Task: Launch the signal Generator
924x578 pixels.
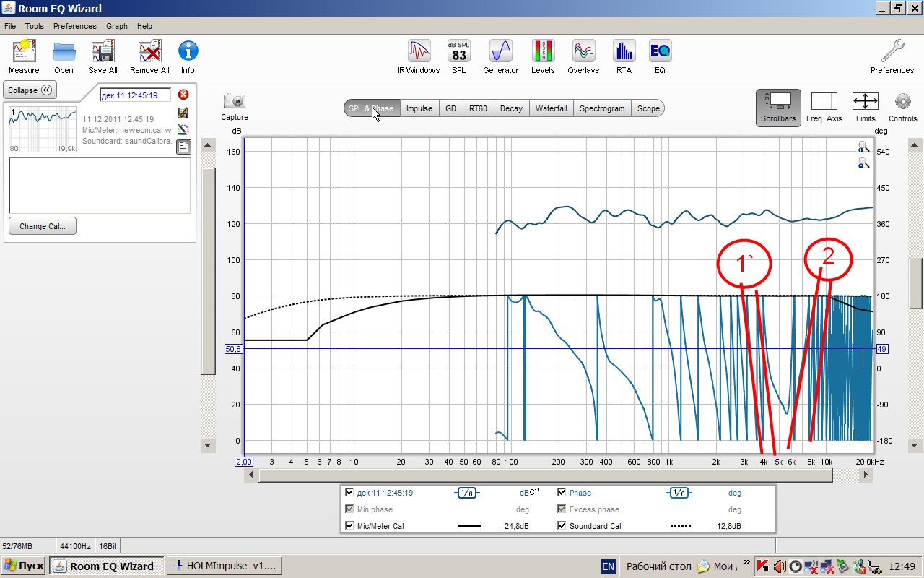Action: pyautogui.click(x=500, y=56)
